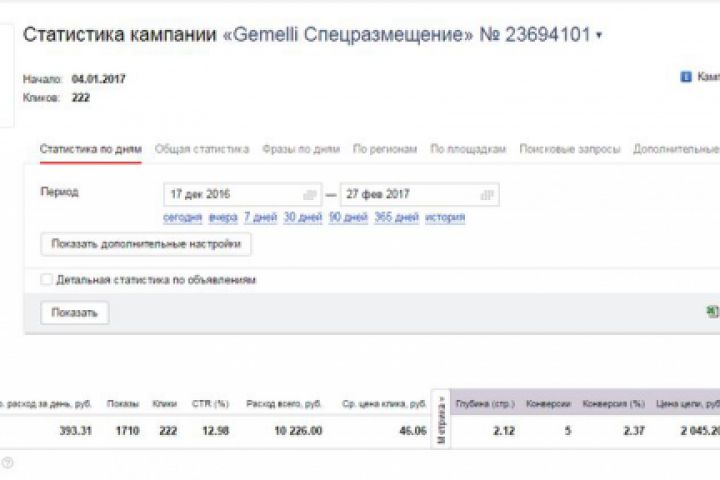Select 'Статистика по дням' tab
The image size is (720, 480).
pyautogui.click(x=90, y=149)
